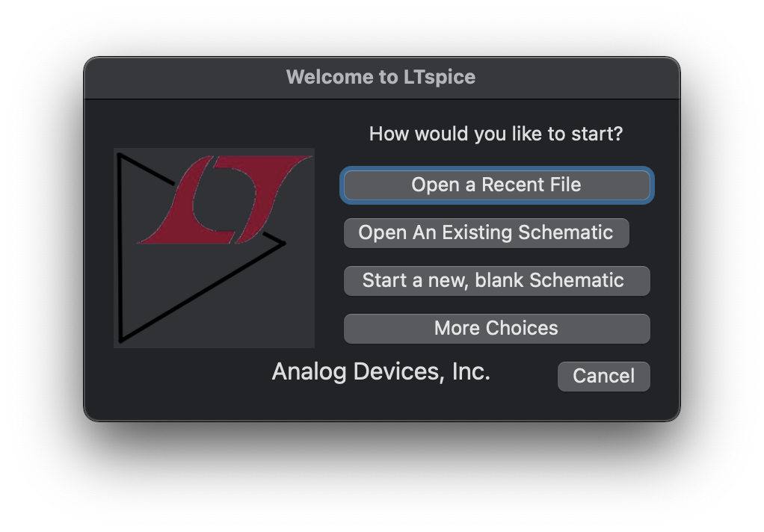The image size is (764, 532).
Task: Choose Open An Existing Schematic
Action: [486, 233]
